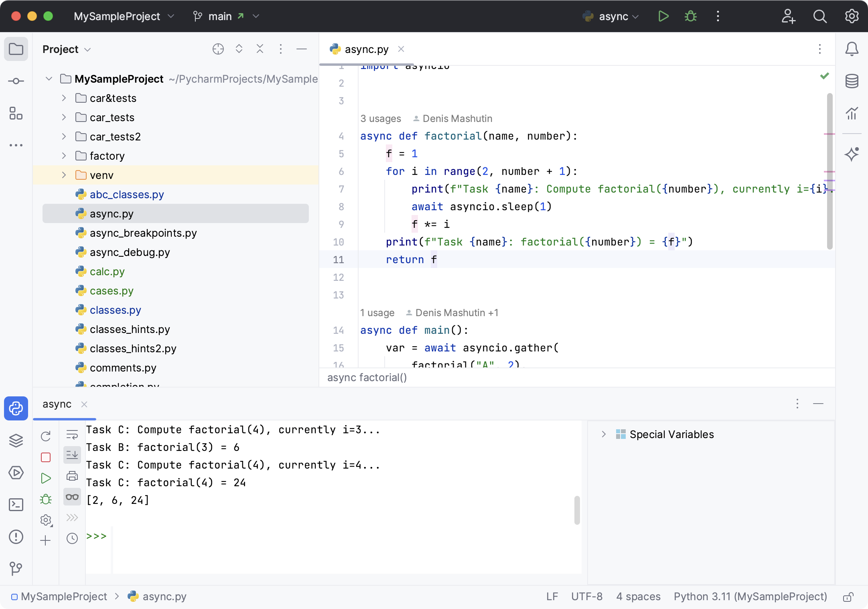
Task: Open the Database tool window
Action: point(852,81)
